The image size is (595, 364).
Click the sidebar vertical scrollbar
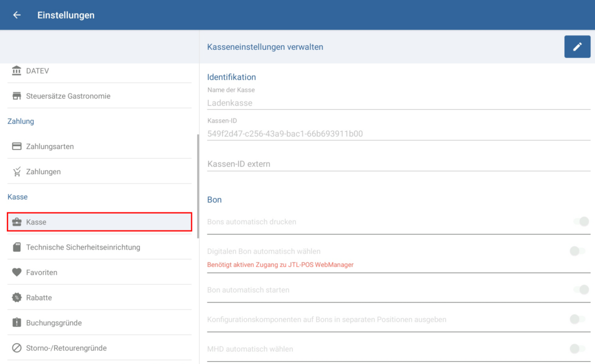198,186
